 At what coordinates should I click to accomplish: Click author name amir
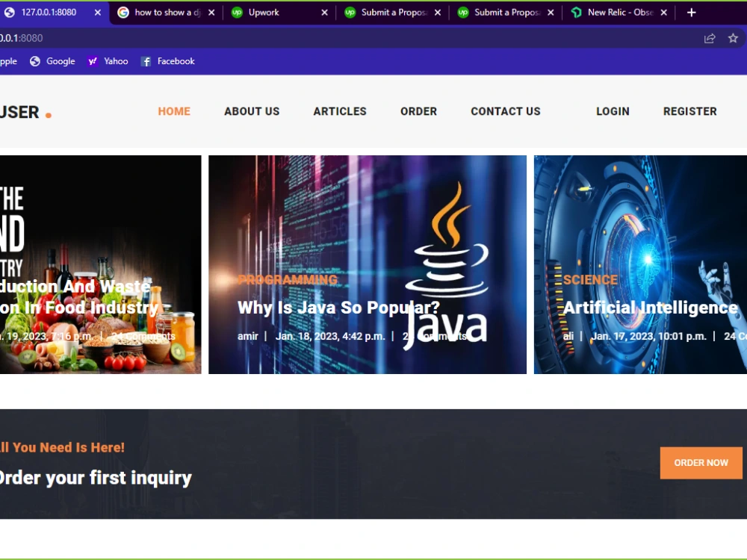coord(248,336)
